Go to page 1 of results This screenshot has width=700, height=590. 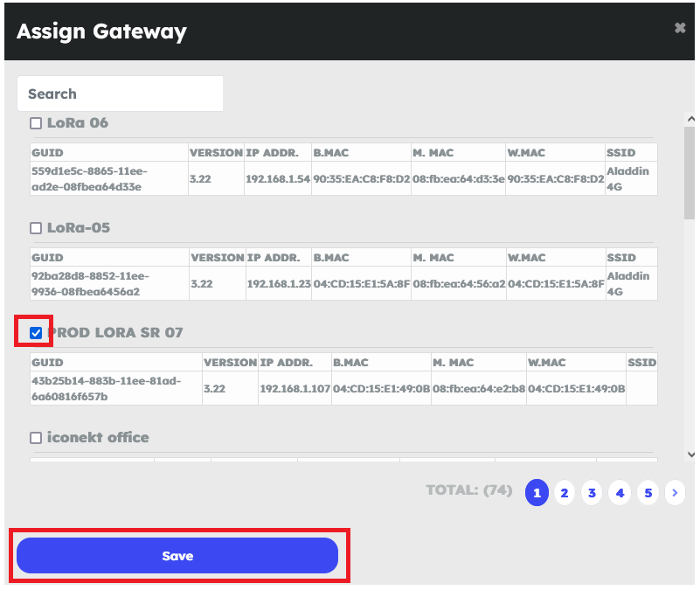pos(537,493)
